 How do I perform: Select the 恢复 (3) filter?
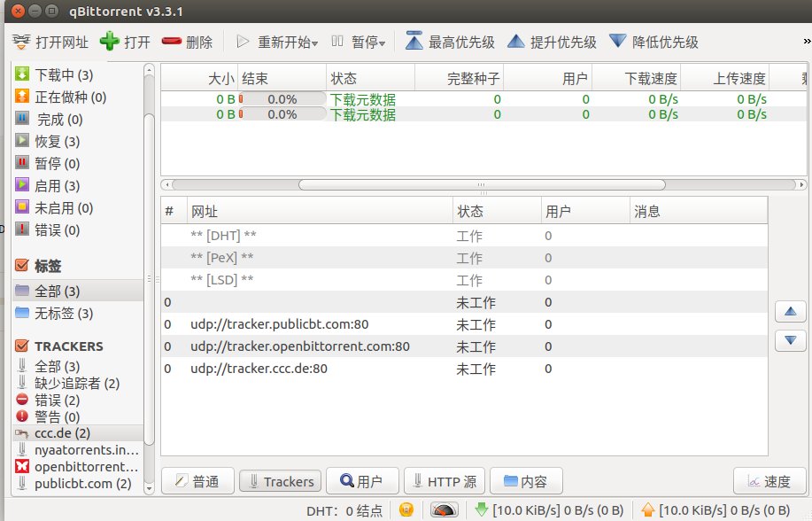point(78,142)
